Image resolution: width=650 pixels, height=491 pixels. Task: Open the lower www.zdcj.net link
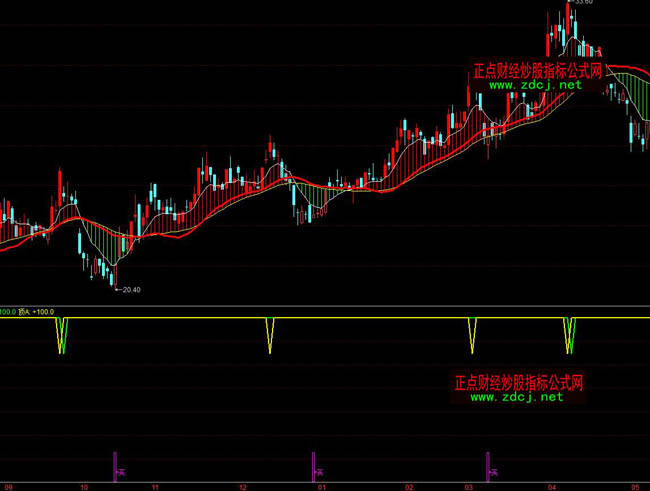(x=516, y=397)
